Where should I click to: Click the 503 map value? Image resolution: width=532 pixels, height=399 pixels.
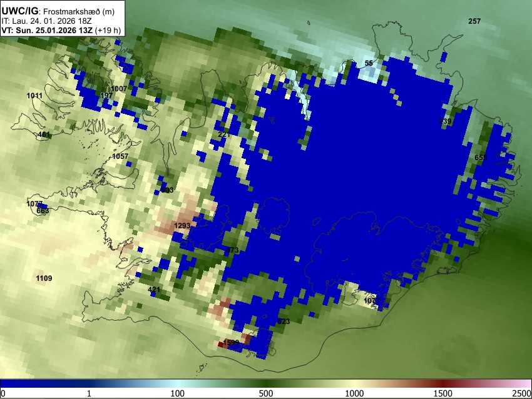pyautogui.click(x=167, y=190)
